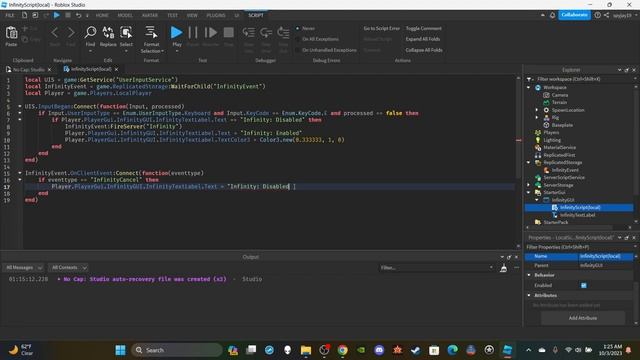Screen dimensions: 640x360
Task: Click Go to Script Error
Action: [382, 28]
